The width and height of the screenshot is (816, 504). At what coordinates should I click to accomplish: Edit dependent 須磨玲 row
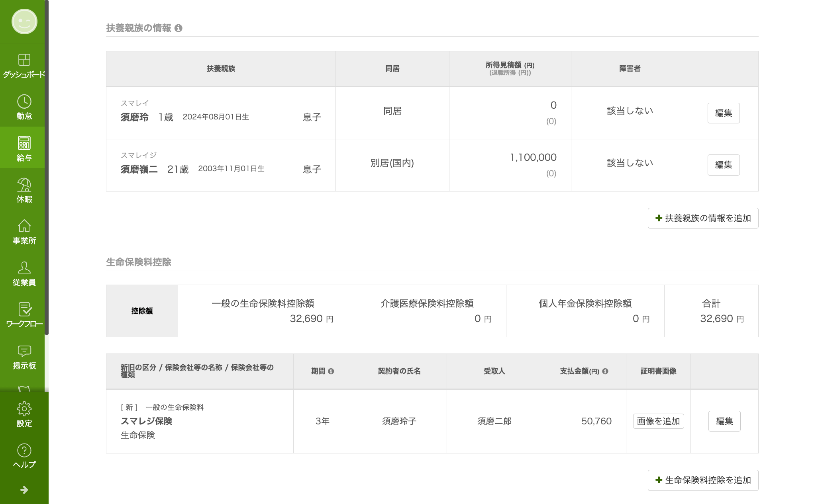[x=723, y=113]
